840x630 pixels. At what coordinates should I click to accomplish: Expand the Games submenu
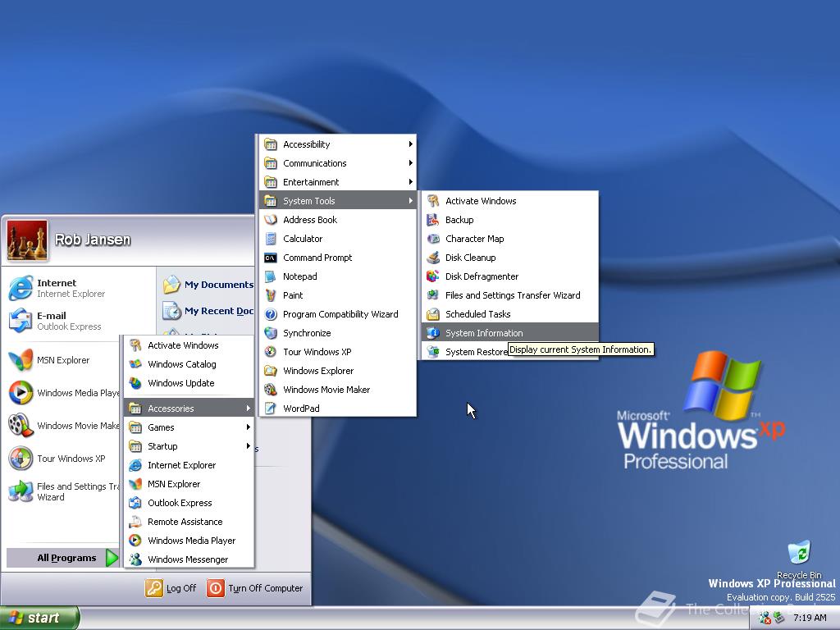(x=162, y=427)
